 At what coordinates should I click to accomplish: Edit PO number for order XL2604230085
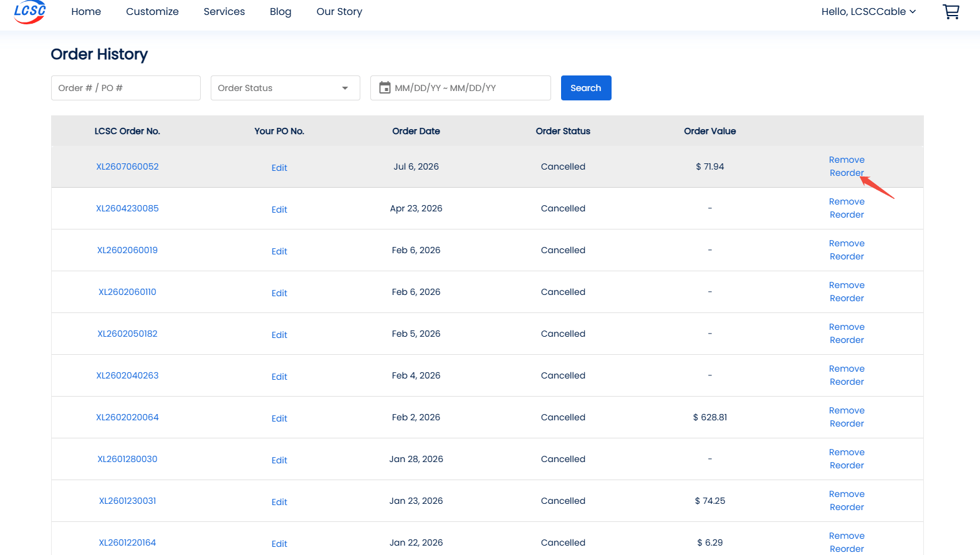click(x=279, y=210)
